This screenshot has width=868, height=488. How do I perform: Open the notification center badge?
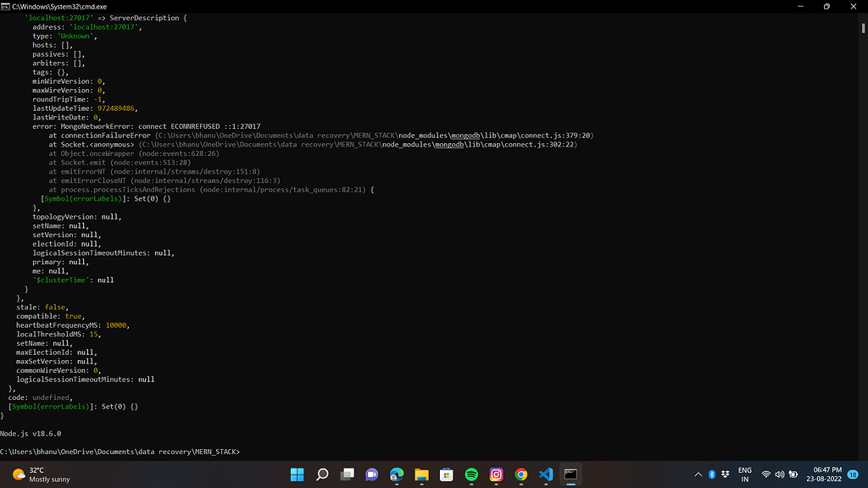coord(853,474)
